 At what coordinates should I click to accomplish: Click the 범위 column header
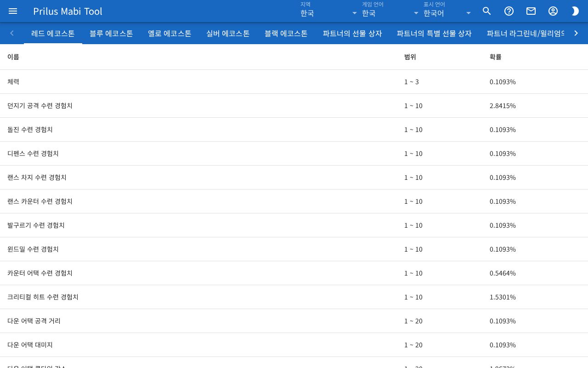[x=410, y=57]
